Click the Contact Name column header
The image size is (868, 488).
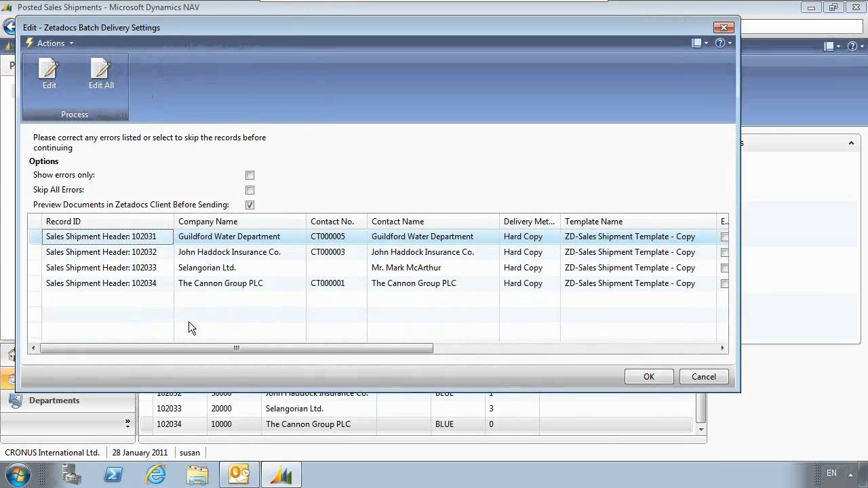pyautogui.click(x=433, y=222)
